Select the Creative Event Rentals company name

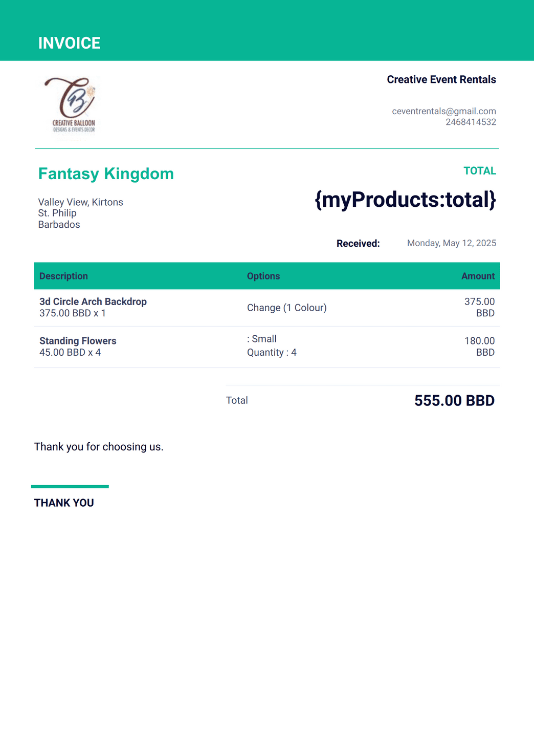[x=441, y=79]
